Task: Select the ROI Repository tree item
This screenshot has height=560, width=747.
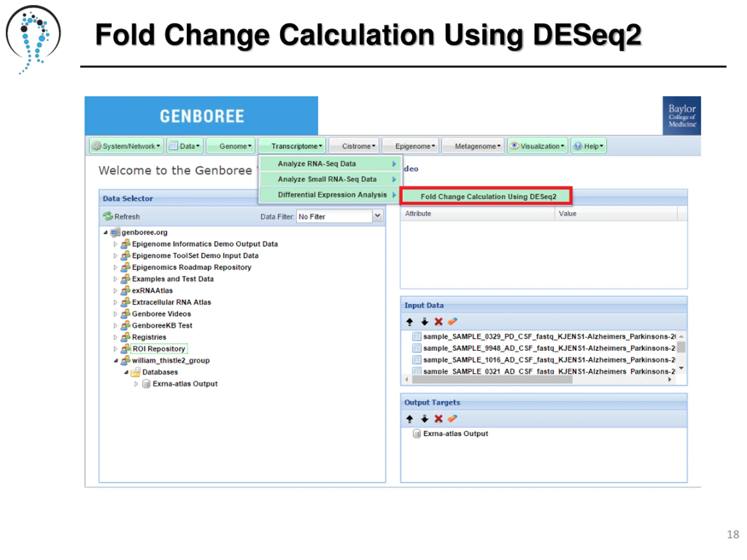Action: [x=159, y=349]
